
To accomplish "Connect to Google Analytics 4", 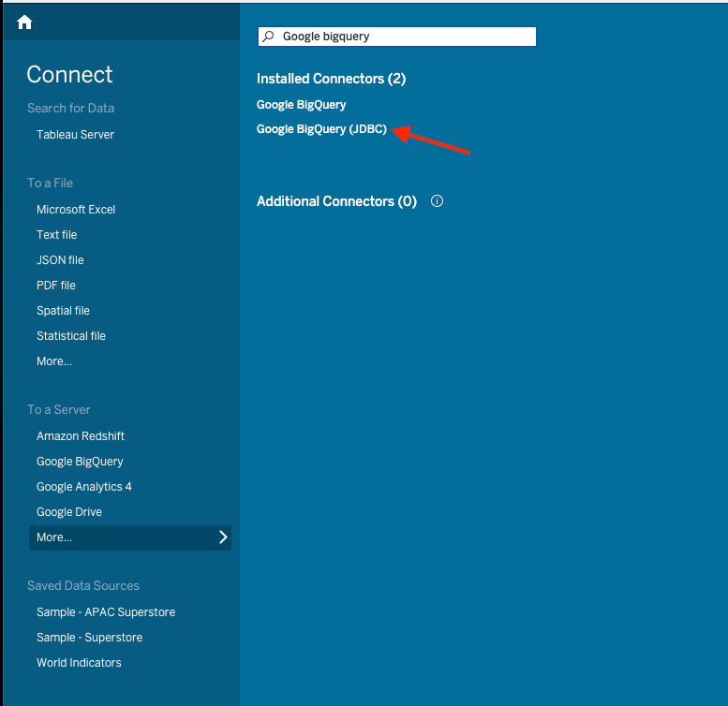I will (x=84, y=487).
